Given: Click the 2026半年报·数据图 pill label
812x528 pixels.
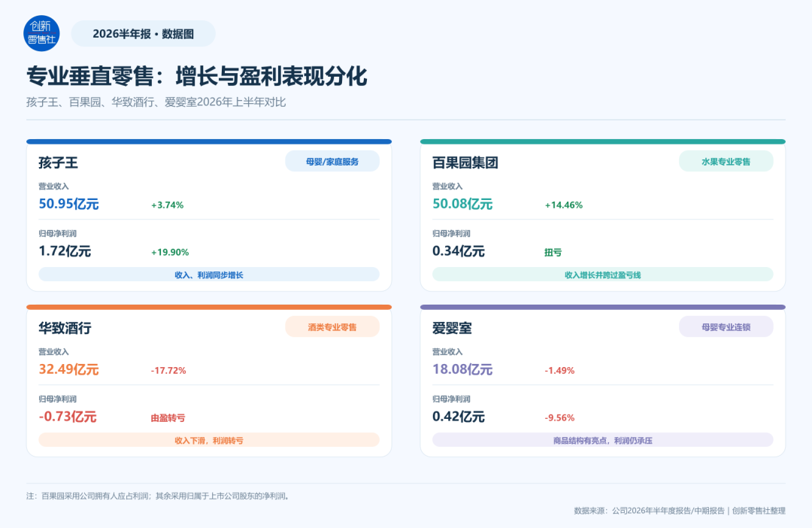Looking at the screenshot, I should [x=143, y=34].
